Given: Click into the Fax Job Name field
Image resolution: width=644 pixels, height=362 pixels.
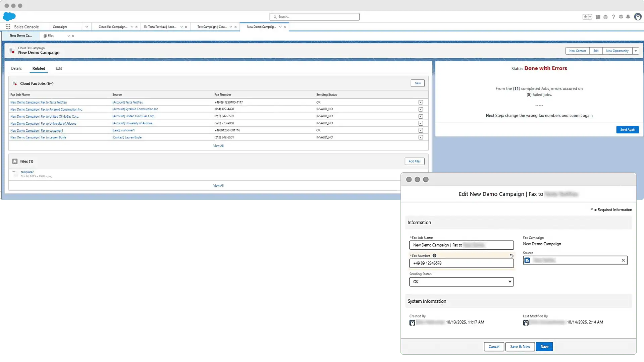Looking at the screenshot, I should pyautogui.click(x=461, y=245).
